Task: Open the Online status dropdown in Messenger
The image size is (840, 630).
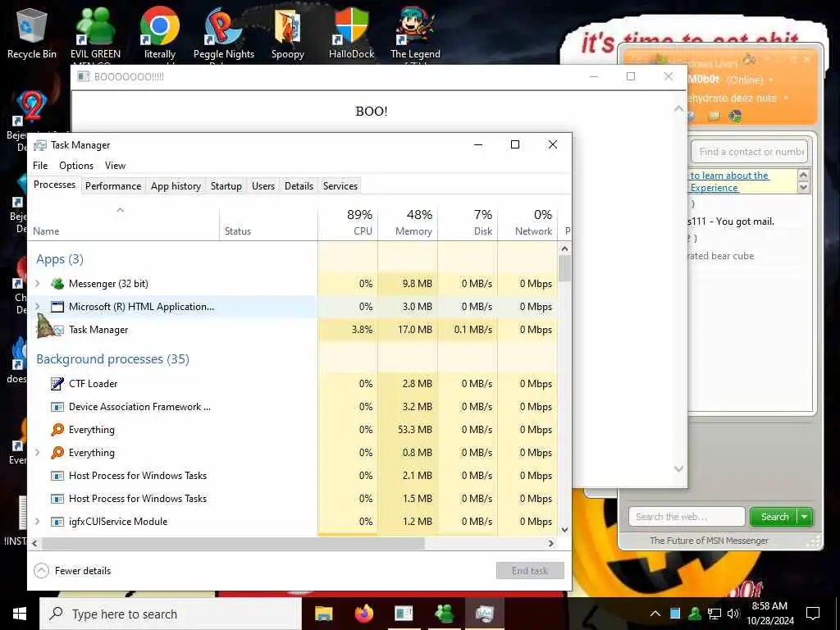Action: [x=771, y=80]
